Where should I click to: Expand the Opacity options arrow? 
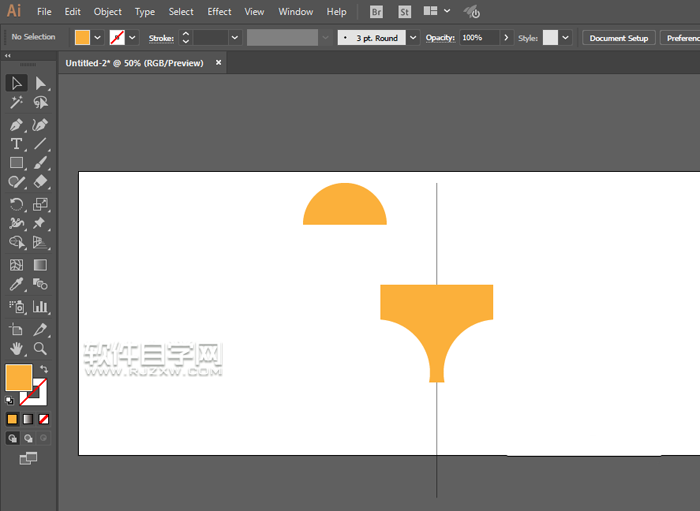point(506,38)
